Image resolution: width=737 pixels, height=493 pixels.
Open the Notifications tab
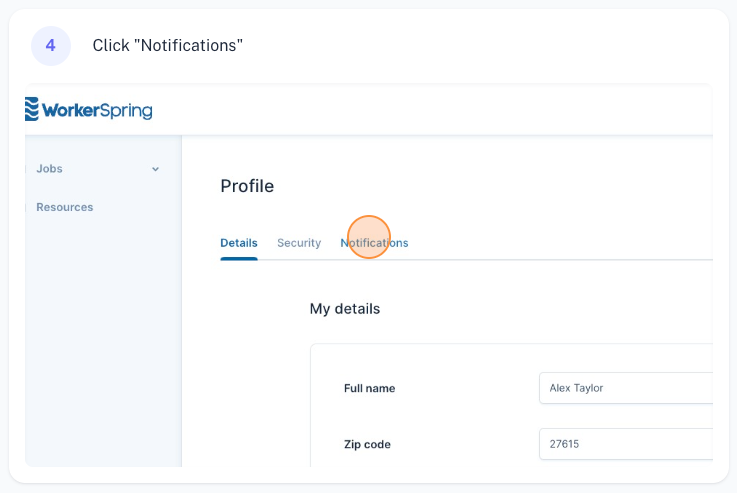[375, 243]
